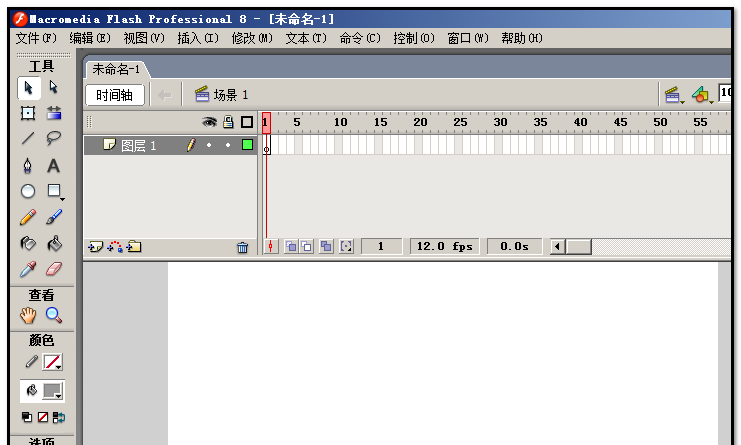Open the 窗口(W) menu
This screenshot has height=445, width=741.
[x=468, y=38]
